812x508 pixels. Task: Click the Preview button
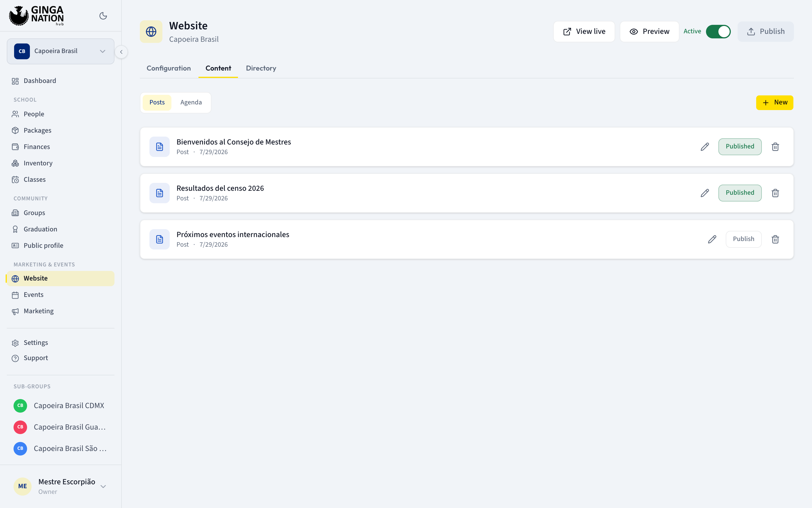tap(649, 32)
